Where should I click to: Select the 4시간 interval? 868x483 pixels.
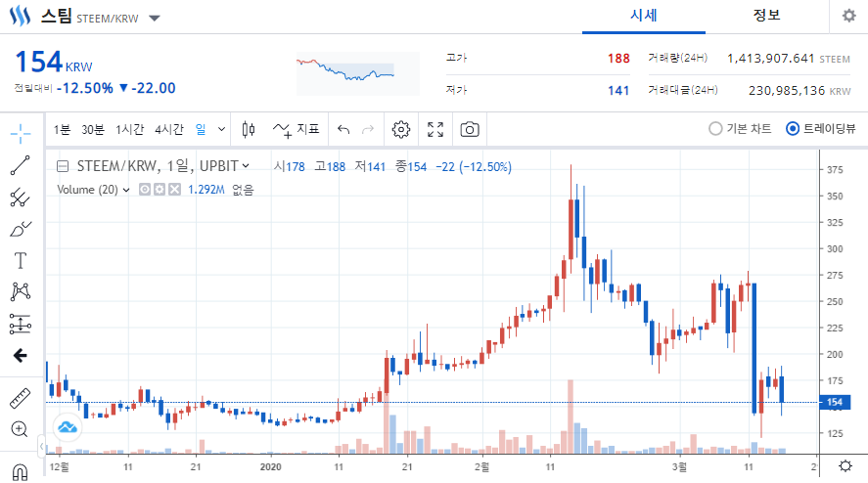[169, 129]
